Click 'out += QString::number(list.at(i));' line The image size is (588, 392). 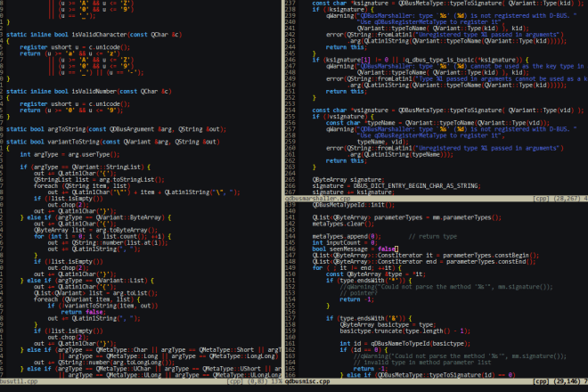108,242
